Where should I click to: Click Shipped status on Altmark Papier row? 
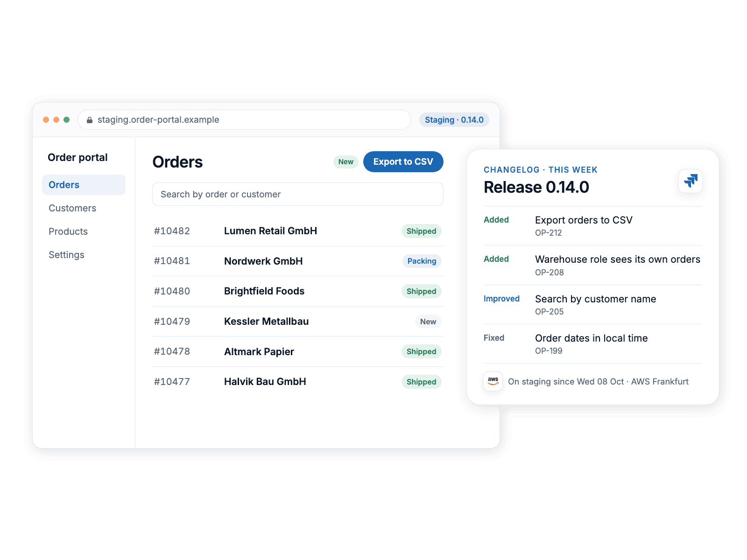421,351
